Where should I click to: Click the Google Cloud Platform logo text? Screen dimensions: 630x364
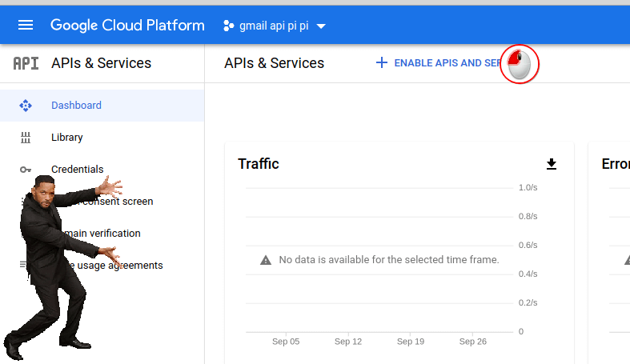point(127,26)
